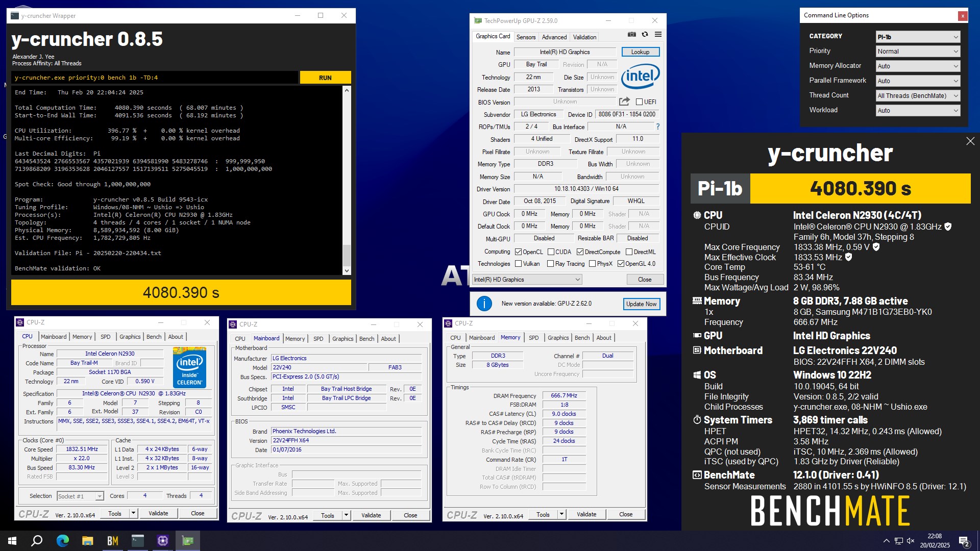
Task: Open the Thread Count dropdown
Action: [918, 96]
